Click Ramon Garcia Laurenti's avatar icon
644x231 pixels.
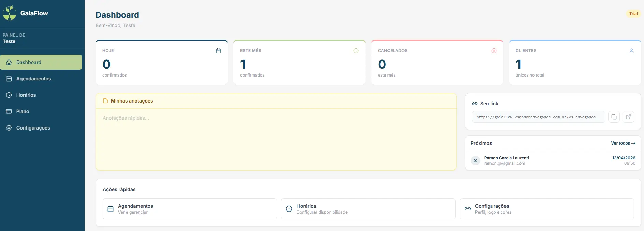click(475, 161)
